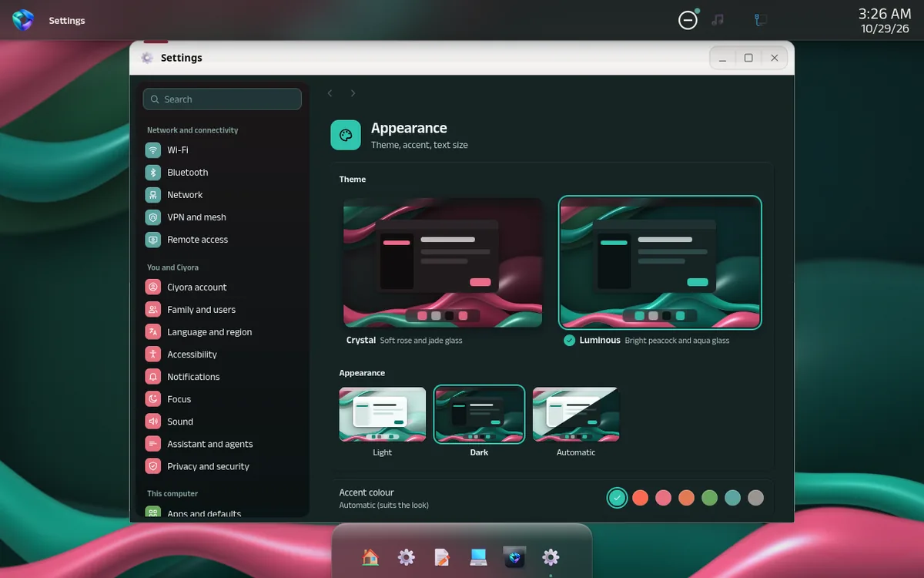Click the 'Network and connectivity' section heading

point(192,130)
